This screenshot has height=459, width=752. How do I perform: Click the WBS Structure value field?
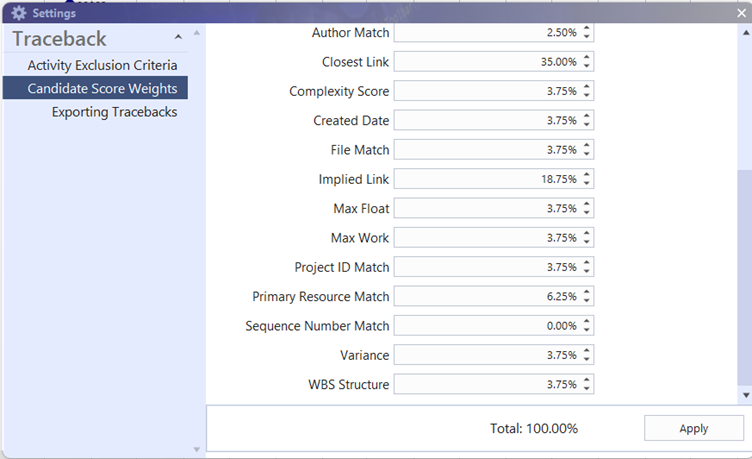(x=486, y=384)
